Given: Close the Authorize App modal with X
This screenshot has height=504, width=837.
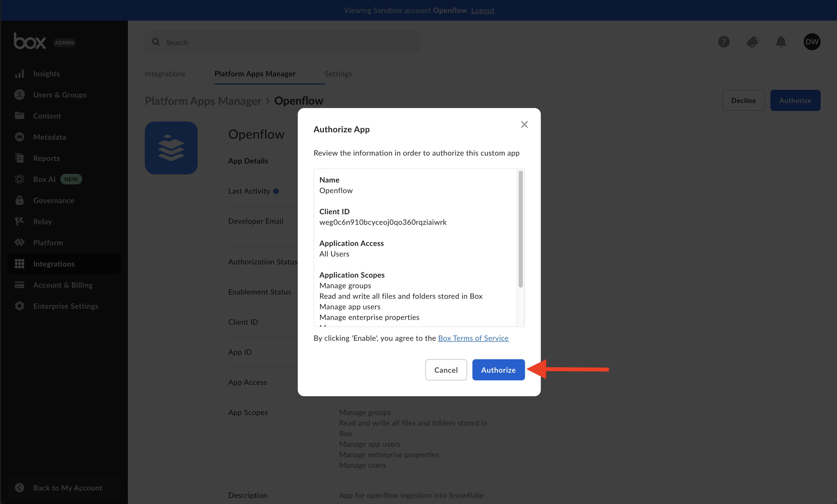Looking at the screenshot, I should pyautogui.click(x=524, y=124).
